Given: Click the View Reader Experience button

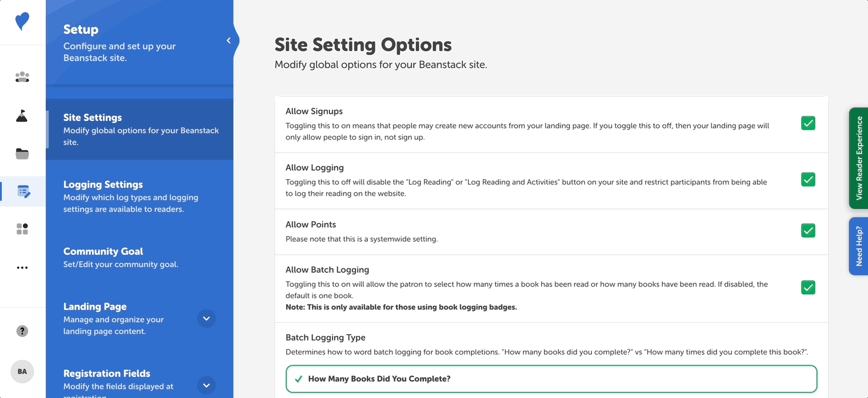Looking at the screenshot, I should point(859,158).
